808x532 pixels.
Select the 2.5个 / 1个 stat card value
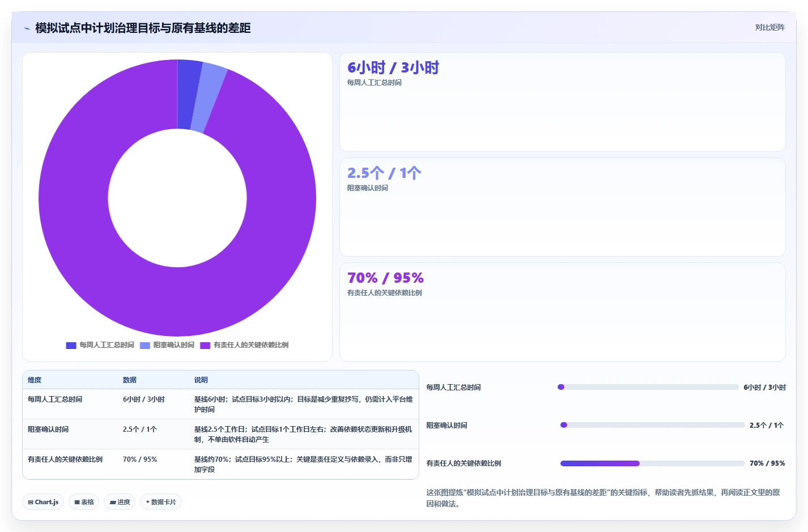[x=384, y=173]
